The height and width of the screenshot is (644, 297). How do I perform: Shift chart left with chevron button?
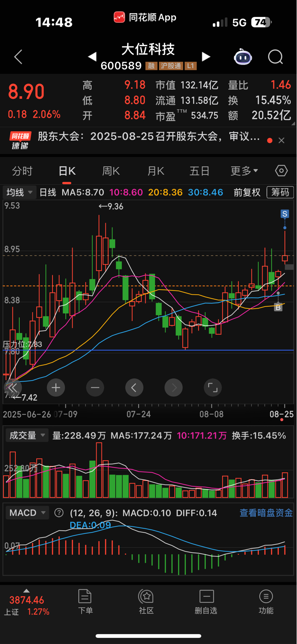tap(134, 388)
